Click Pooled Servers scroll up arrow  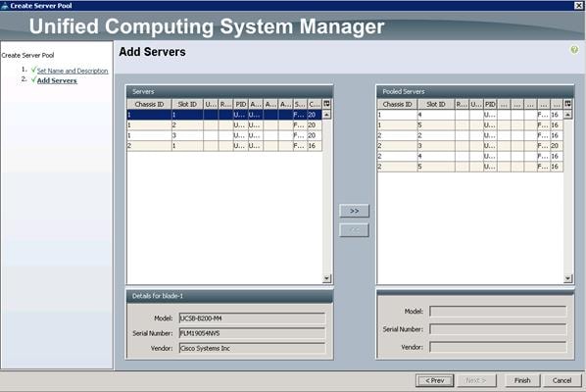(567, 115)
